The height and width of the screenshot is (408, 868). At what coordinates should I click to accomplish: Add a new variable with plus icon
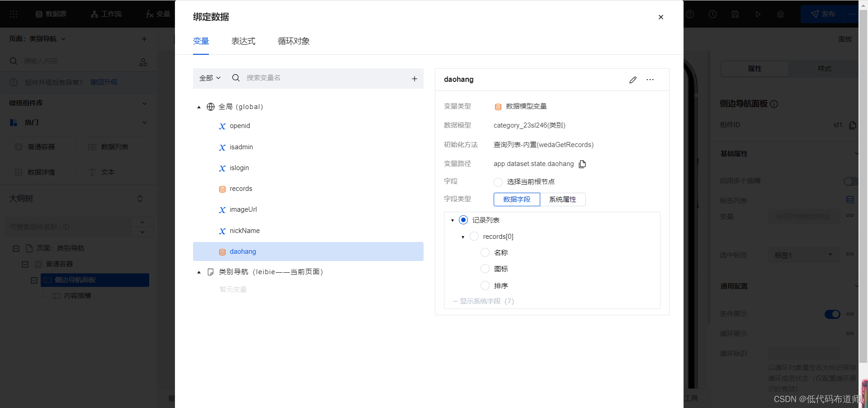pos(414,79)
